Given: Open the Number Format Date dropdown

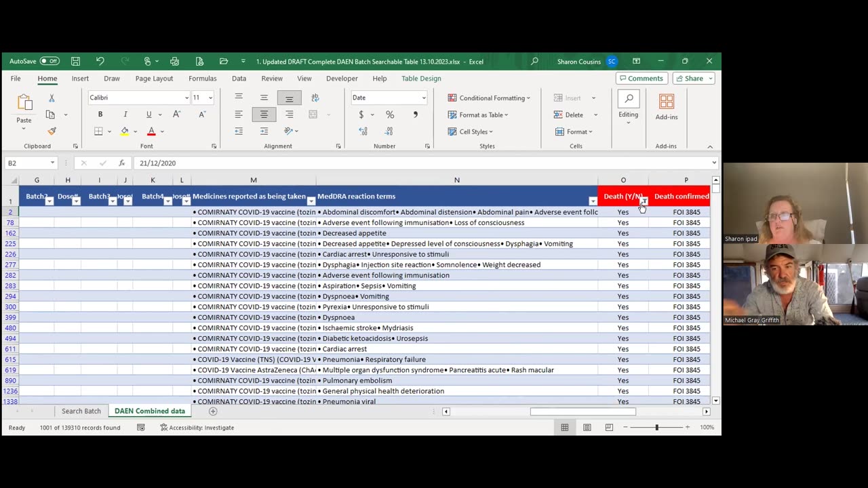Looking at the screenshot, I should (x=424, y=98).
